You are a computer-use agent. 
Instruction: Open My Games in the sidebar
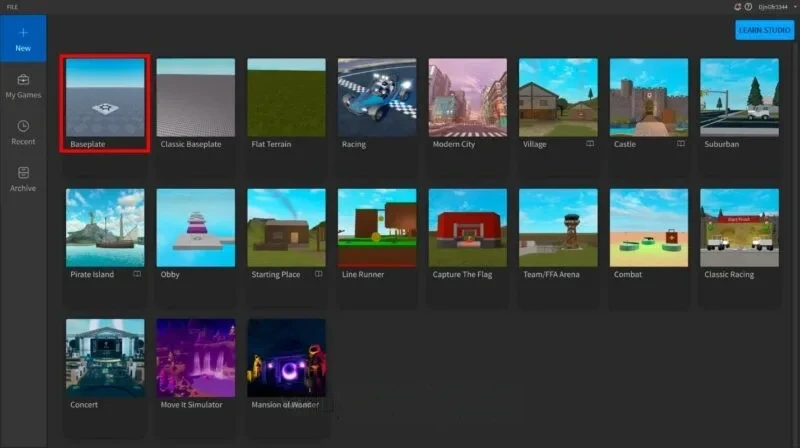coord(23,86)
